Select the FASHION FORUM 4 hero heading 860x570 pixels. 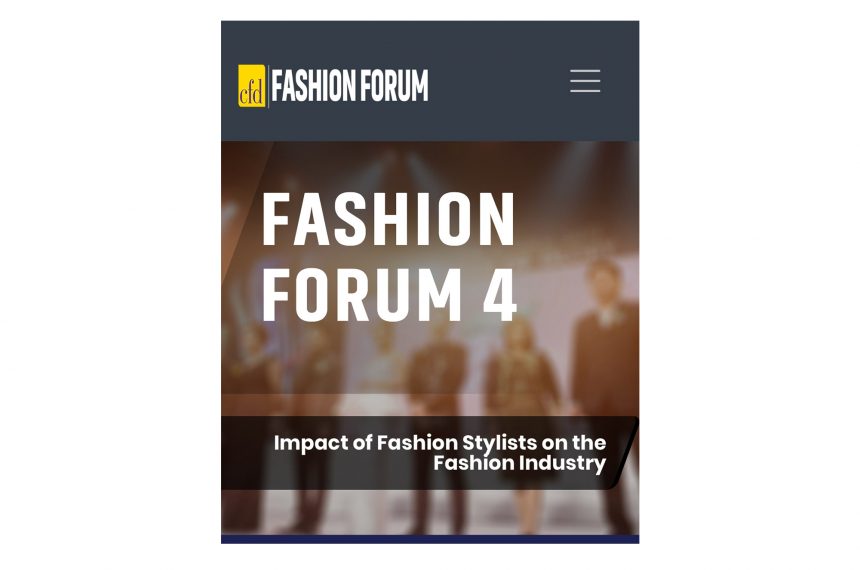point(389,257)
